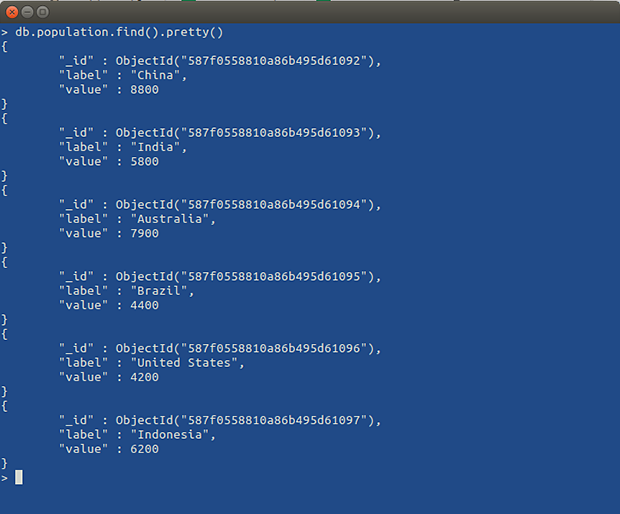Click the value 4400

(x=144, y=306)
